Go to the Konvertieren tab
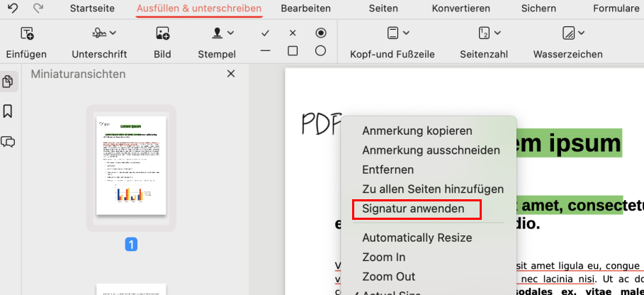 pos(461,9)
